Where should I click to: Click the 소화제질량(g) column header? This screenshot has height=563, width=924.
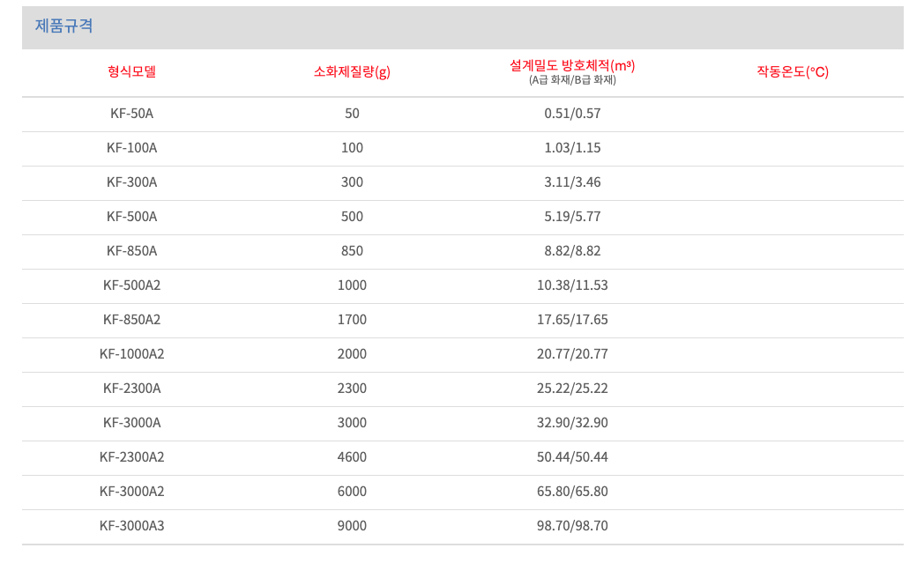click(352, 71)
